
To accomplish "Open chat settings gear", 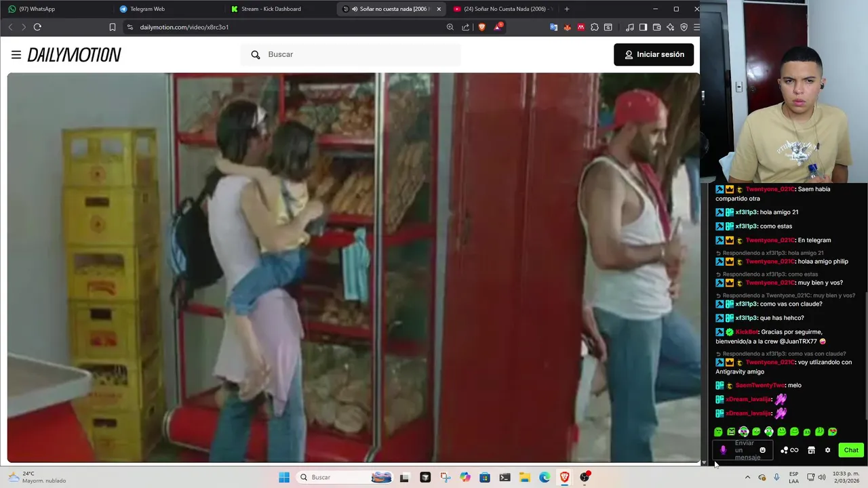I will 827,450.
